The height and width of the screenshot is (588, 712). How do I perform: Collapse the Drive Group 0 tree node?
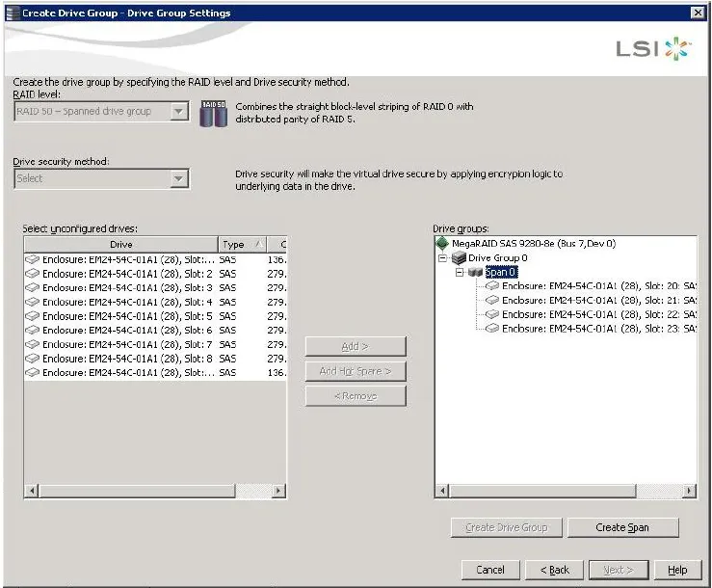(x=442, y=258)
